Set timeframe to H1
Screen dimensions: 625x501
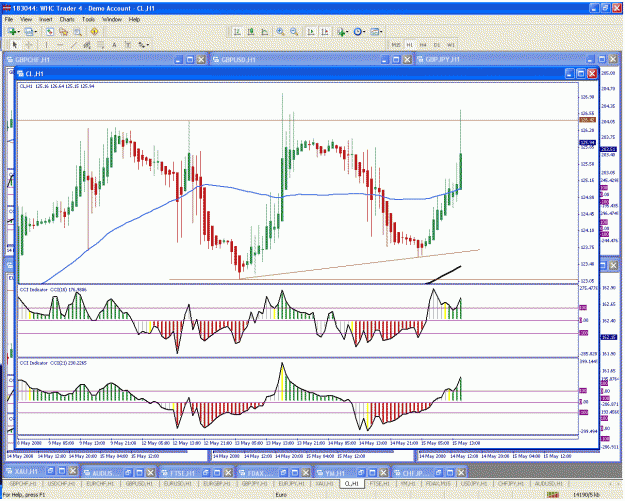(410, 45)
